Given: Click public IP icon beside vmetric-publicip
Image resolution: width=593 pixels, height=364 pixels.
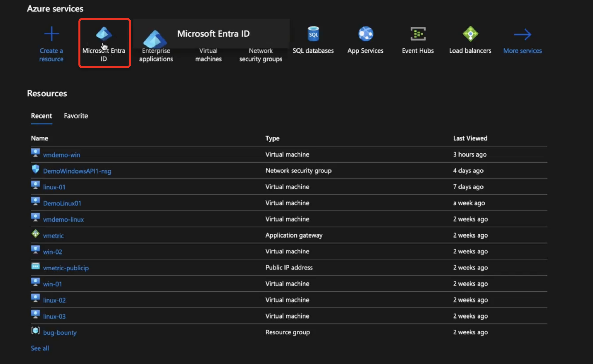Looking at the screenshot, I should point(36,266).
